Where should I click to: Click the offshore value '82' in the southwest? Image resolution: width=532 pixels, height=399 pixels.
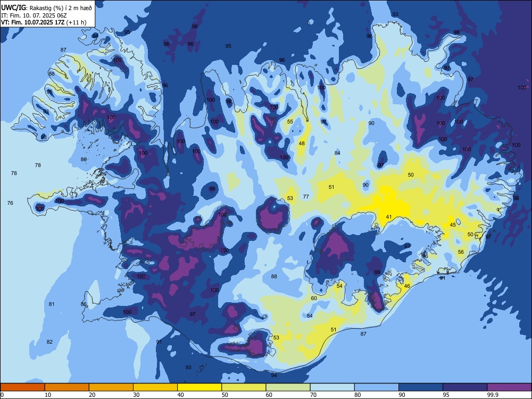point(49,342)
